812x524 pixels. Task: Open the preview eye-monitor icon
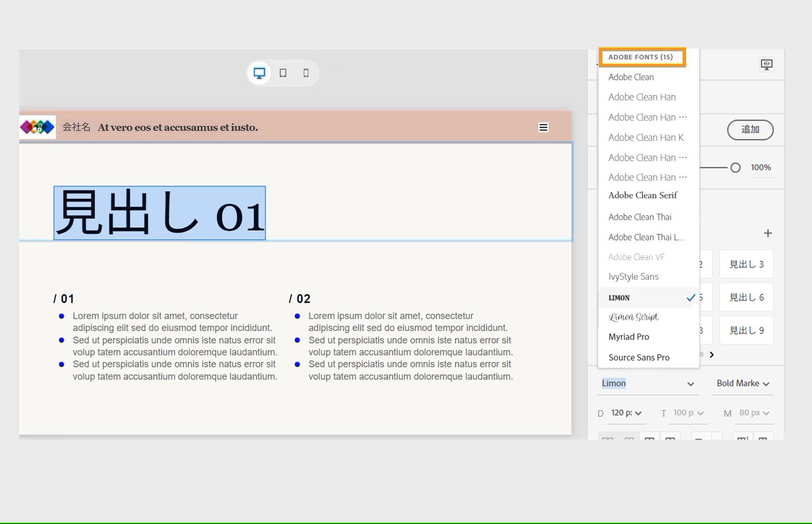pyautogui.click(x=766, y=64)
